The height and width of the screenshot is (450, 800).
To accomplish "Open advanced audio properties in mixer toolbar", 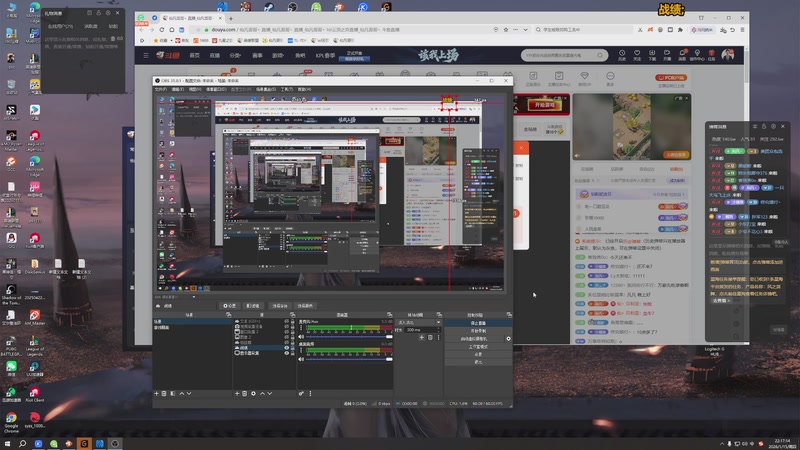I will (x=301, y=393).
